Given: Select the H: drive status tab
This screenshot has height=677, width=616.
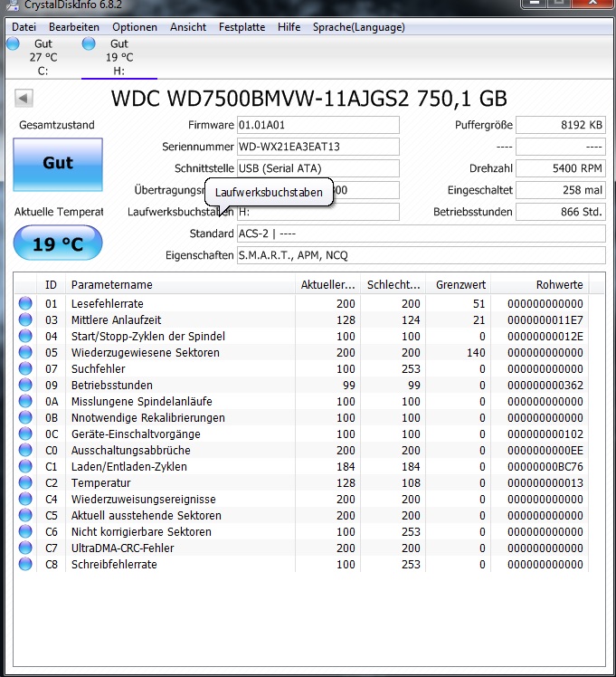Looking at the screenshot, I should 119,57.
